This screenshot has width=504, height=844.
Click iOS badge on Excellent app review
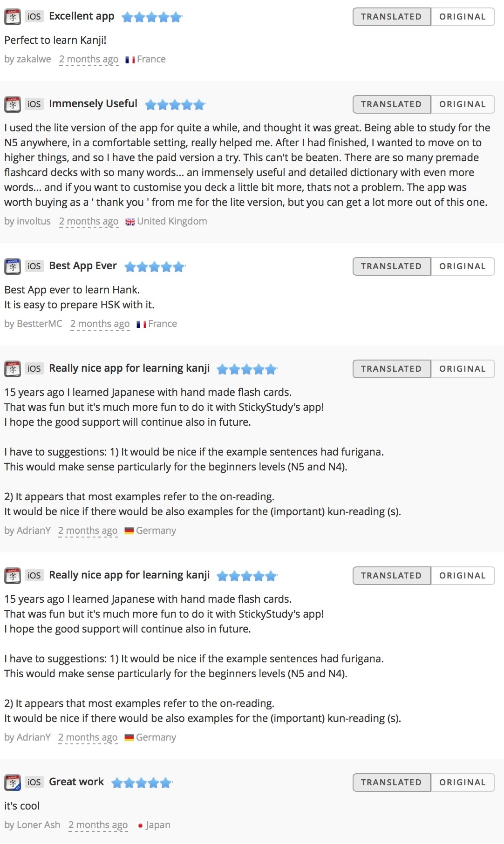[34, 17]
